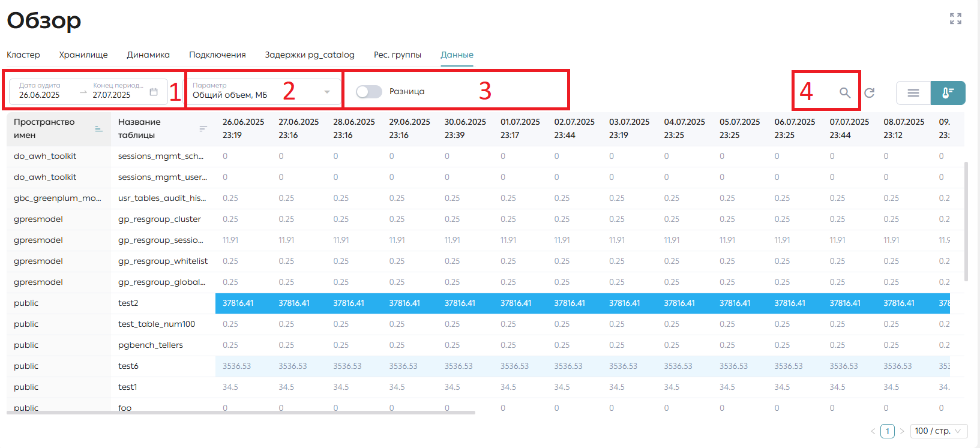Screen dimensions: 980x448
Task: Go to previous page arrow
Action: point(873,431)
